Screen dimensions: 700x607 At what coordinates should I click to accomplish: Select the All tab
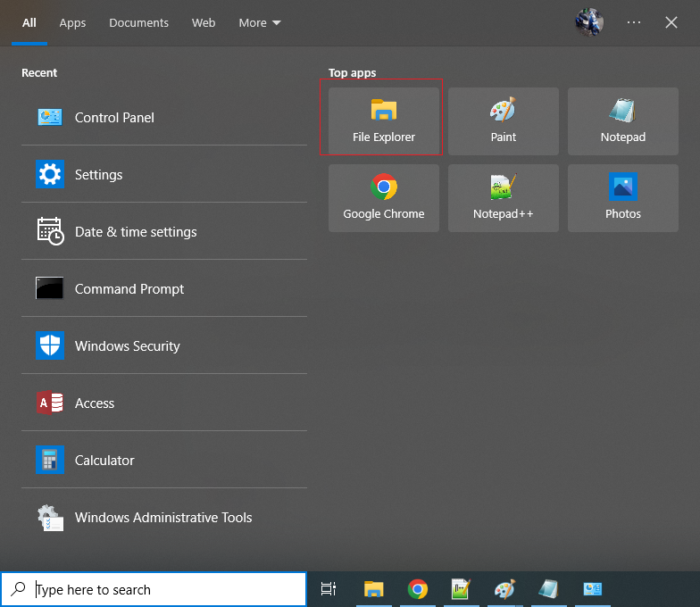pyautogui.click(x=29, y=23)
